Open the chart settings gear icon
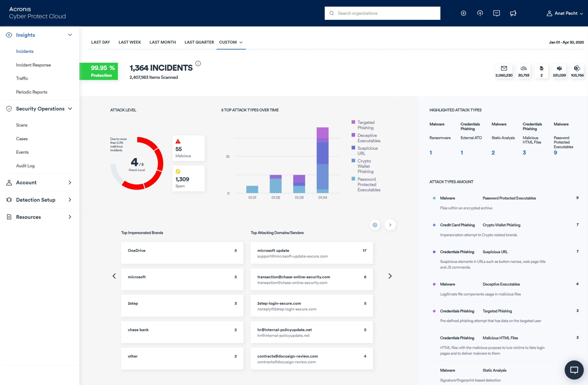 [375, 225]
